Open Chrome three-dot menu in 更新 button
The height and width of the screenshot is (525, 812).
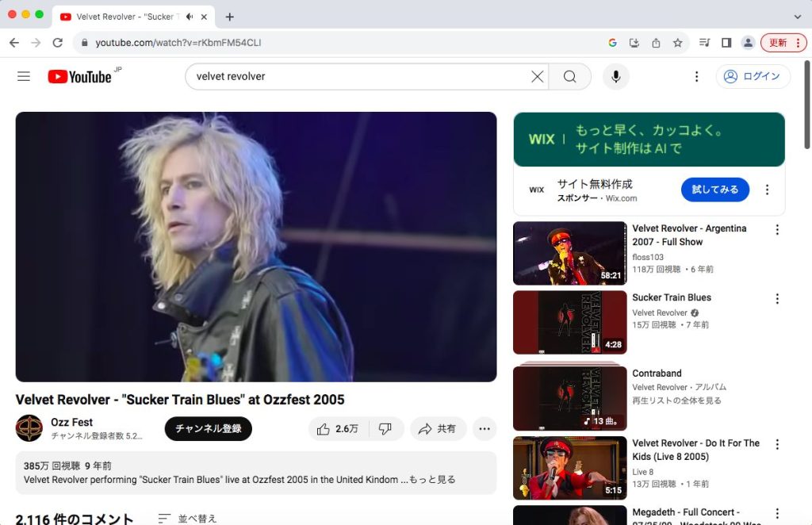tap(798, 43)
